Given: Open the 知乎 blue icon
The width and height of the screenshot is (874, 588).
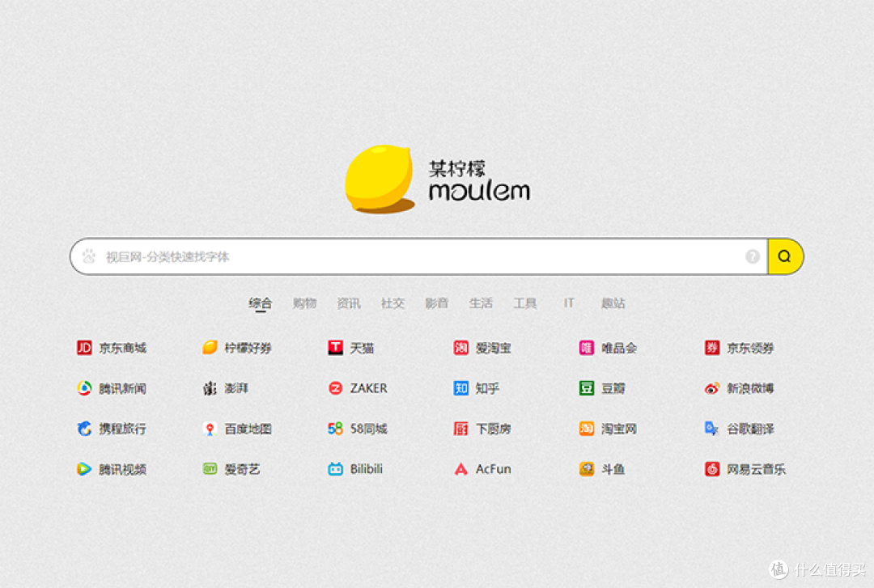Looking at the screenshot, I should pyautogui.click(x=461, y=388).
